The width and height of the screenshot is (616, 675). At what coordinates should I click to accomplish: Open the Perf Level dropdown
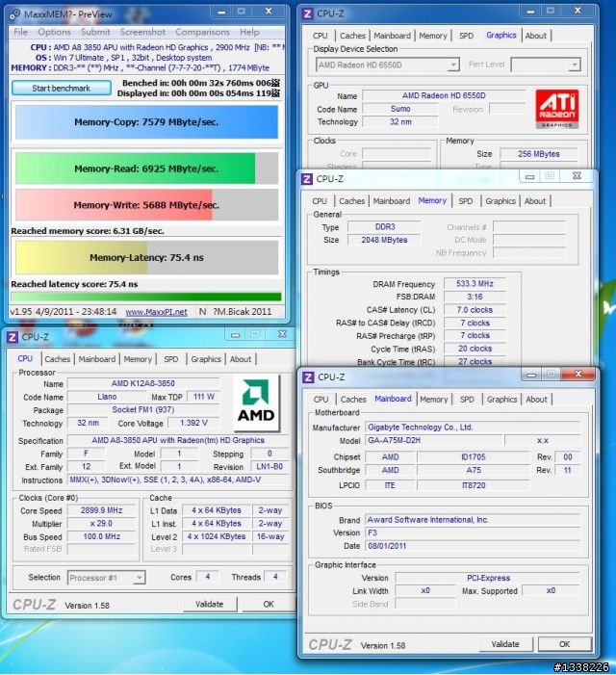tap(546, 65)
